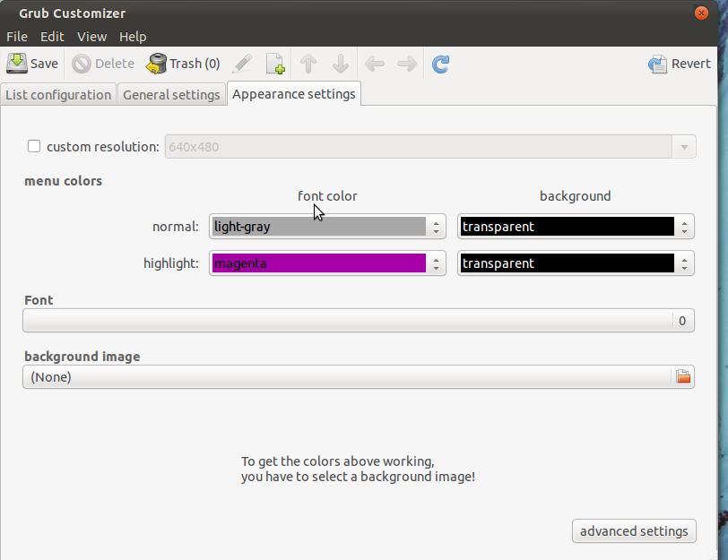The image size is (728, 560).
Task: Click the background image folder icon
Action: tap(683, 376)
